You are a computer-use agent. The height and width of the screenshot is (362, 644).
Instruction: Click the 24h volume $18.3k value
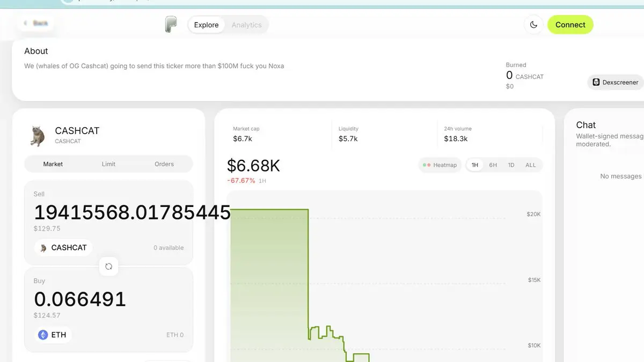456,138
